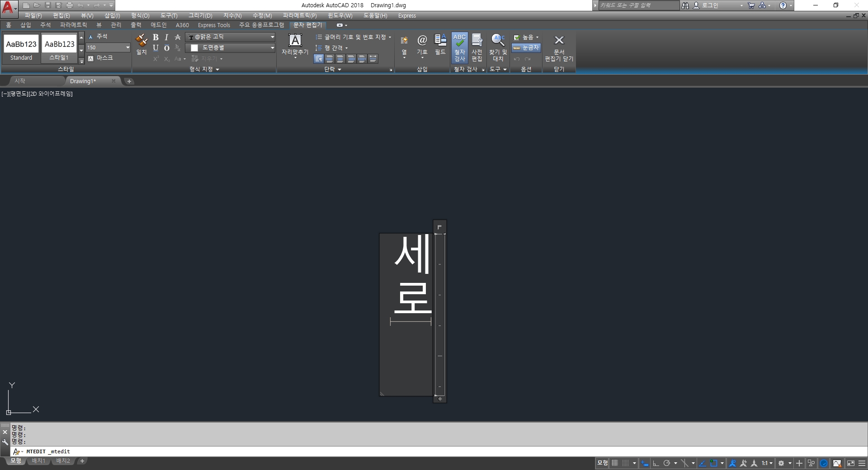Click the Autodesk App Store cart icon
Screen dimensions: 868x470
pyautogui.click(x=751, y=5)
